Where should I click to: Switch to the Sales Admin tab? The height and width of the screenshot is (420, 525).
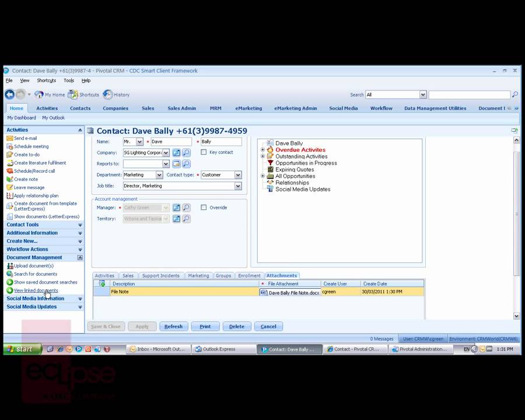pyautogui.click(x=182, y=108)
